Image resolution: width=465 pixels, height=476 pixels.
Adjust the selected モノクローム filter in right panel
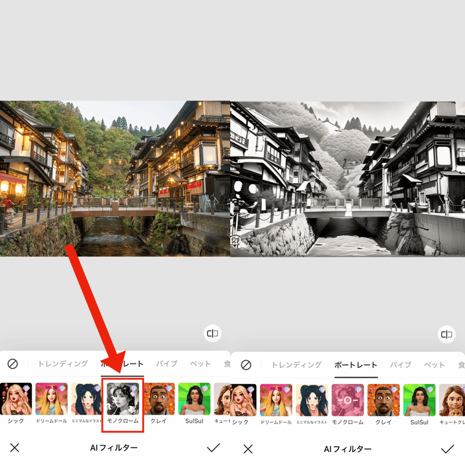click(x=347, y=400)
